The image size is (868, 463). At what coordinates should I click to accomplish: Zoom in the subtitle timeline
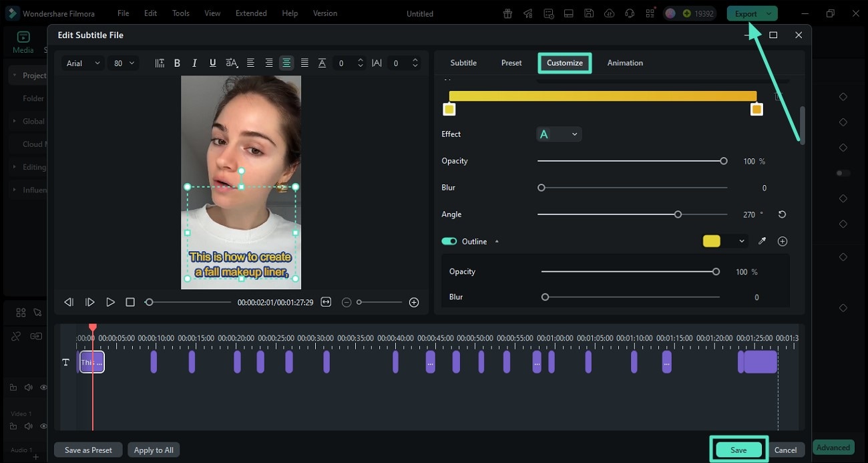pos(414,302)
